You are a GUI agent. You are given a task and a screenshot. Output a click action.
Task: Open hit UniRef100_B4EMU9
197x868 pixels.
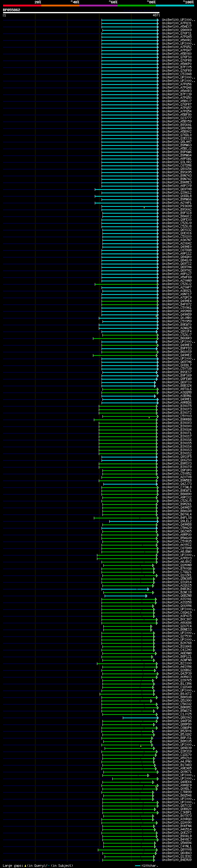177,860
